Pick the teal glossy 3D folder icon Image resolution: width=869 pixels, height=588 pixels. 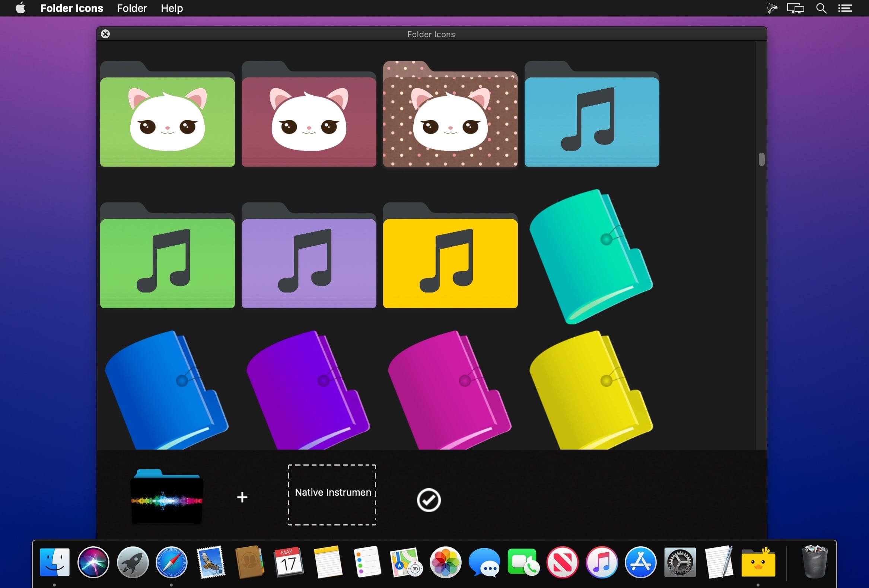point(591,256)
